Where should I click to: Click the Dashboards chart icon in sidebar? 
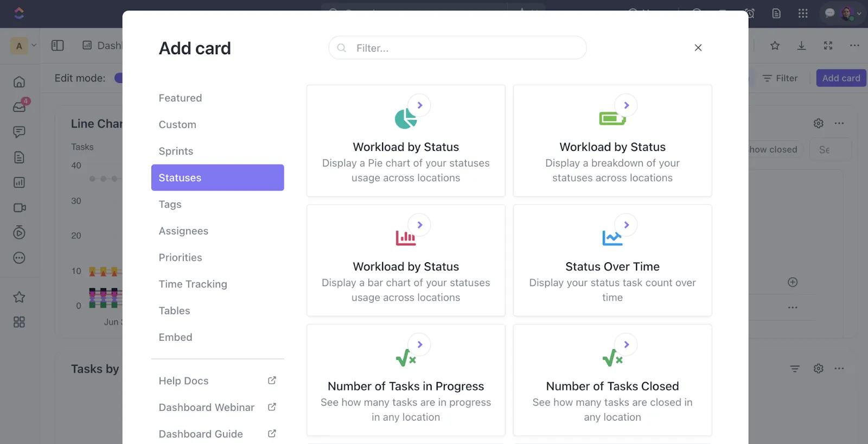[x=19, y=182]
